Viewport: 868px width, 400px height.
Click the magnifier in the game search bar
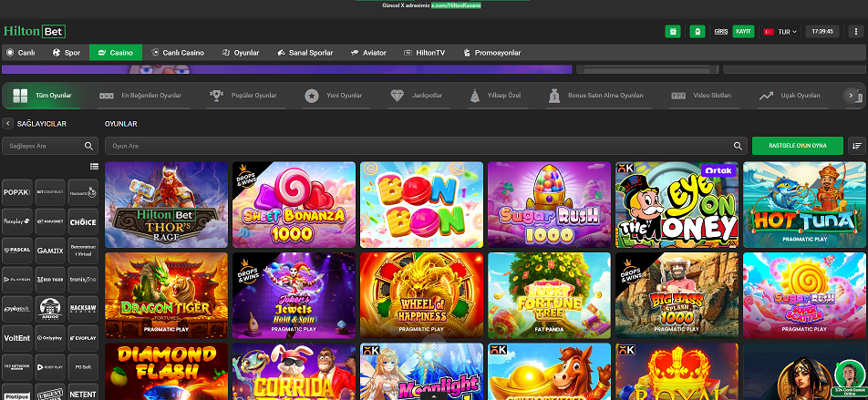point(739,146)
